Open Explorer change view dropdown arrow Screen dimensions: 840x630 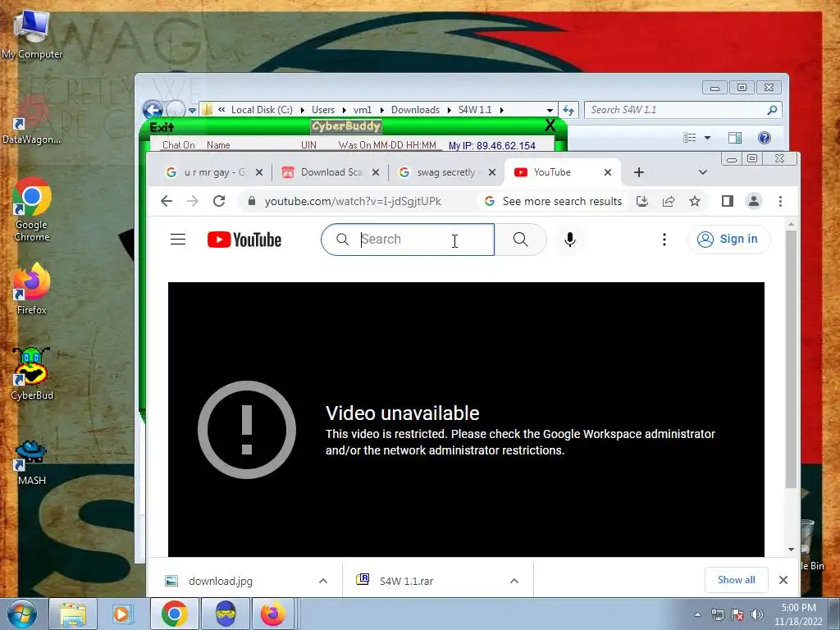(x=707, y=138)
